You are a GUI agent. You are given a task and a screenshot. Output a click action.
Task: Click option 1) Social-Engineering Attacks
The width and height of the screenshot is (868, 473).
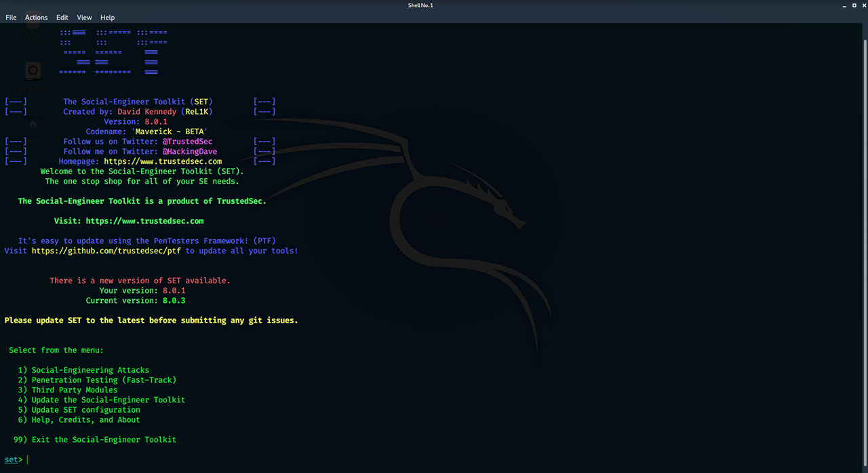tap(83, 370)
